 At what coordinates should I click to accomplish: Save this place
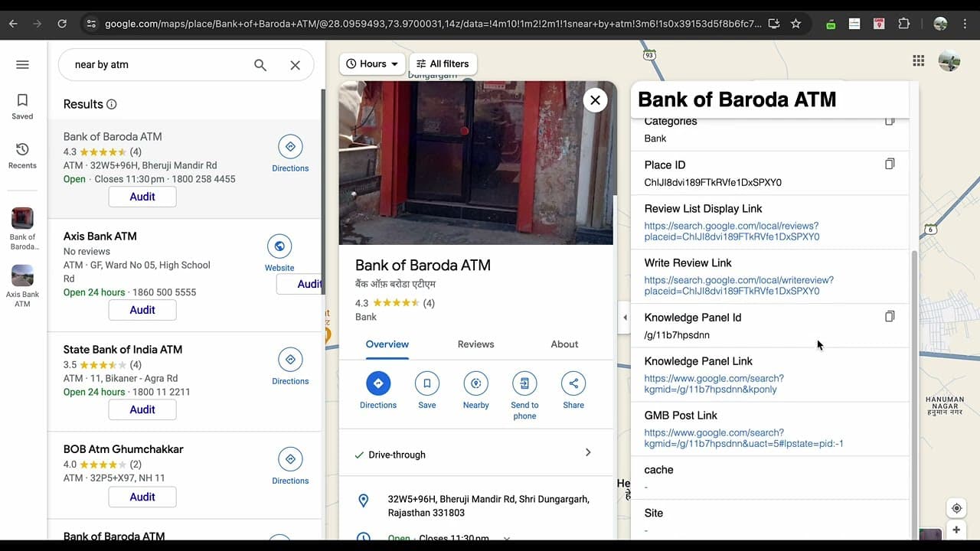pyautogui.click(x=427, y=383)
